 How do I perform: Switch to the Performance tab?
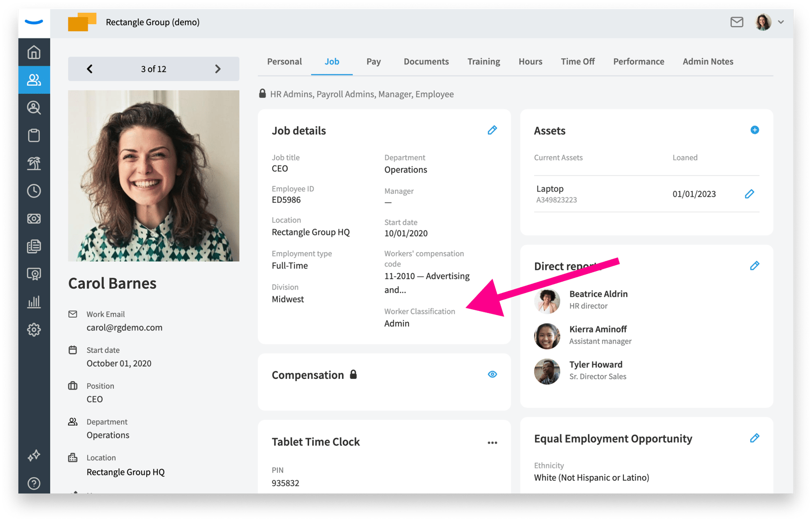coord(639,61)
